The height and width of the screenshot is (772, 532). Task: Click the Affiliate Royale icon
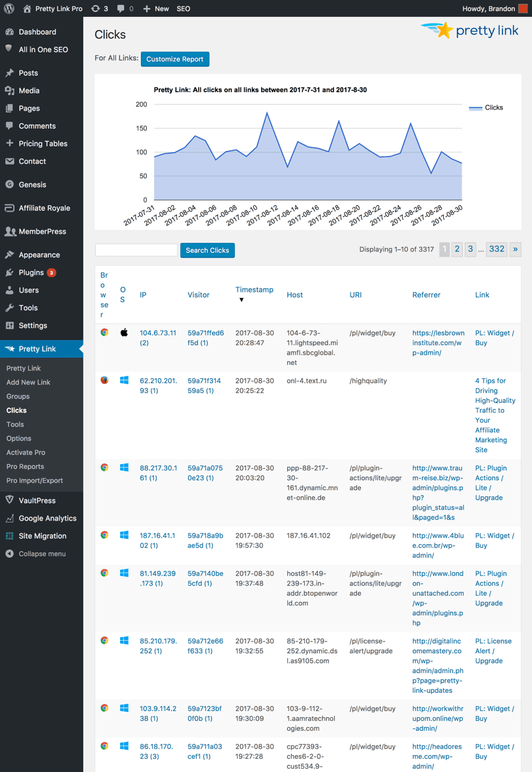[x=9, y=208]
